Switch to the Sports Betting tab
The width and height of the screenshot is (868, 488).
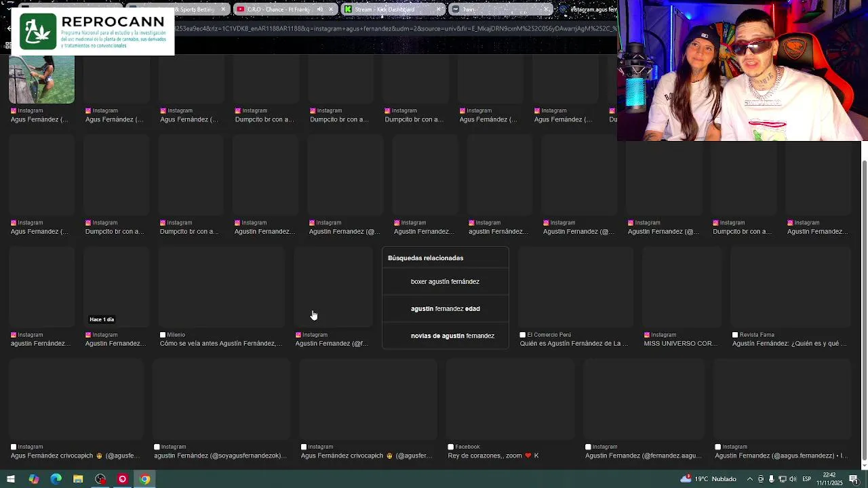(x=195, y=9)
